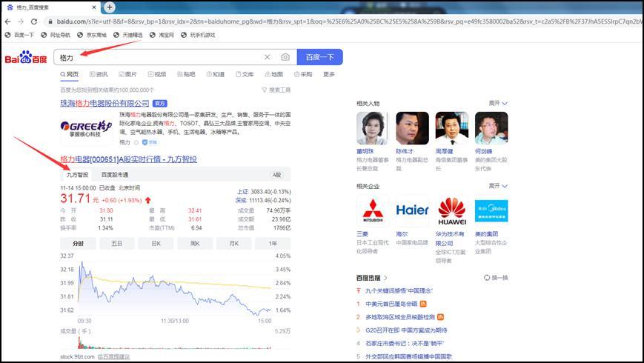Open the 中美元首巴厘岛会晤 hot topic
Image resolution: width=644 pixels, height=363 pixels.
pyautogui.click(x=391, y=304)
